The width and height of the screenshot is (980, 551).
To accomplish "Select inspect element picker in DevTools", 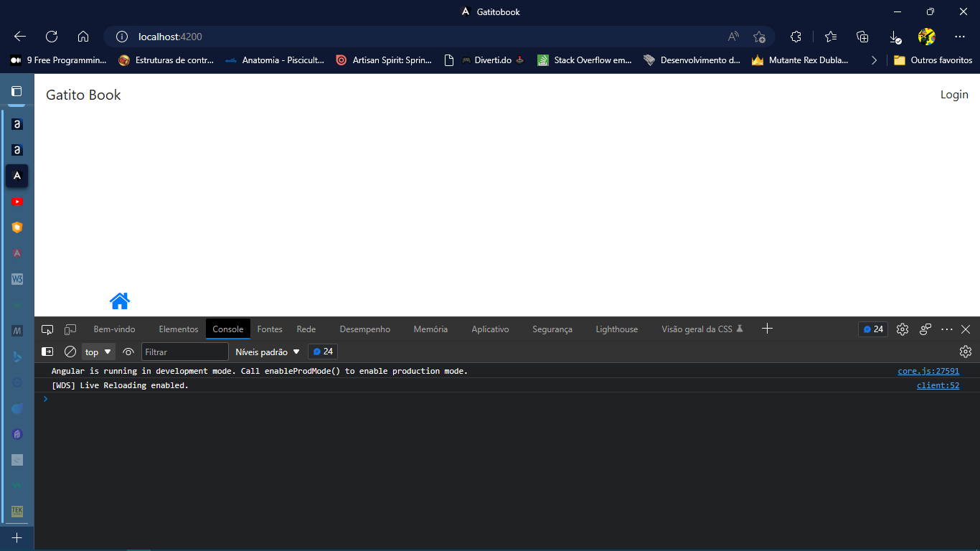I will (x=47, y=329).
